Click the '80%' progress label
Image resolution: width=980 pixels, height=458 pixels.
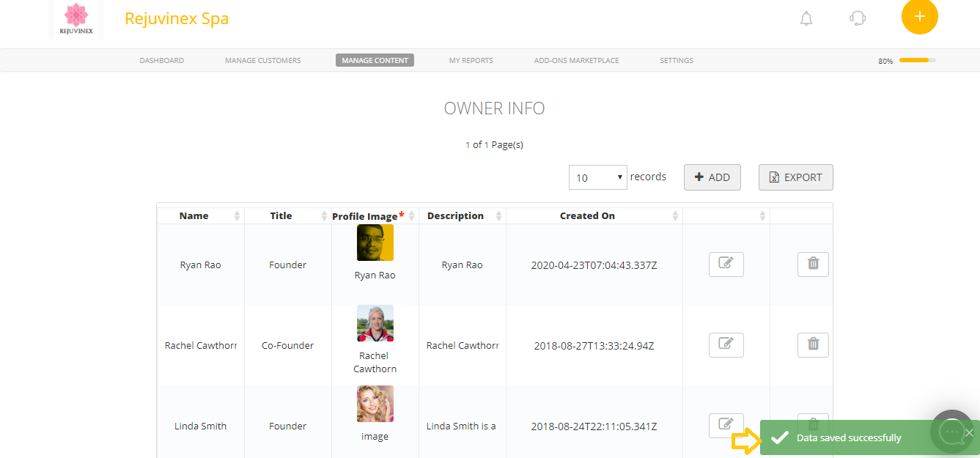(885, 61)
